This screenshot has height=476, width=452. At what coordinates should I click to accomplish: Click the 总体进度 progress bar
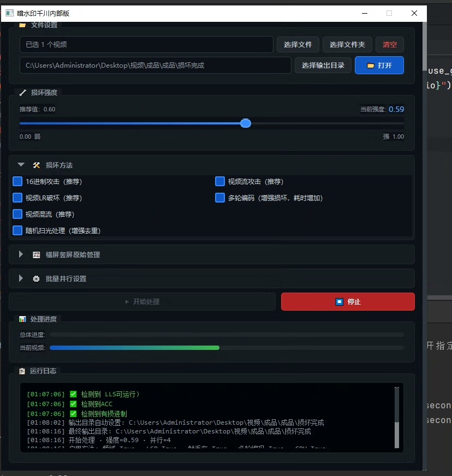(x=227, y=335)
